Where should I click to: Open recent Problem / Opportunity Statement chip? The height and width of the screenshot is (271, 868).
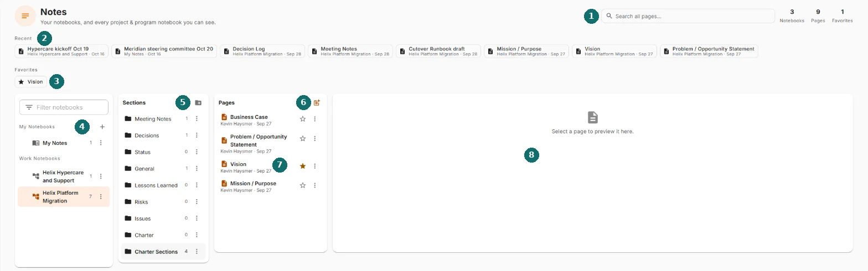click(x=709, y=51)
